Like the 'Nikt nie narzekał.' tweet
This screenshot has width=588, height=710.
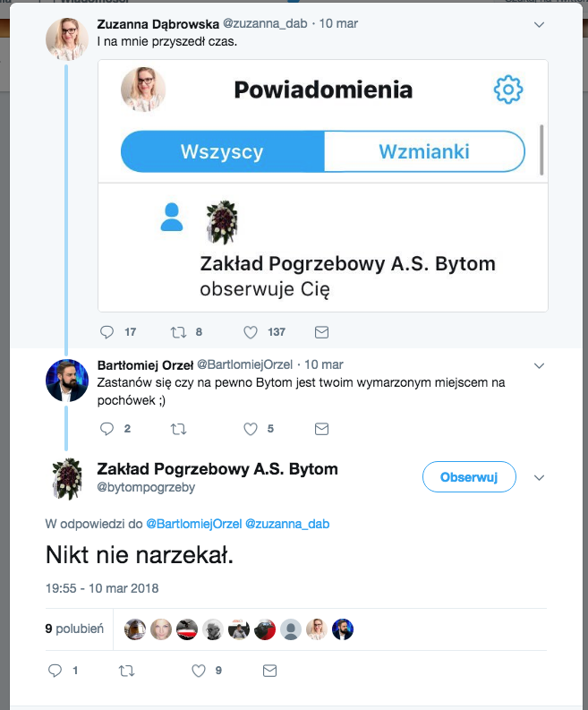(x=199, y=671)
